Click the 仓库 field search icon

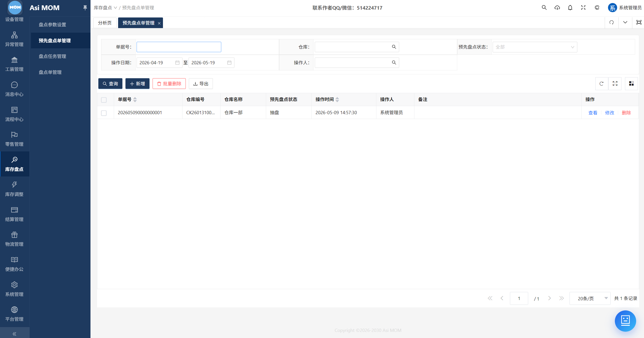(394, 47)
